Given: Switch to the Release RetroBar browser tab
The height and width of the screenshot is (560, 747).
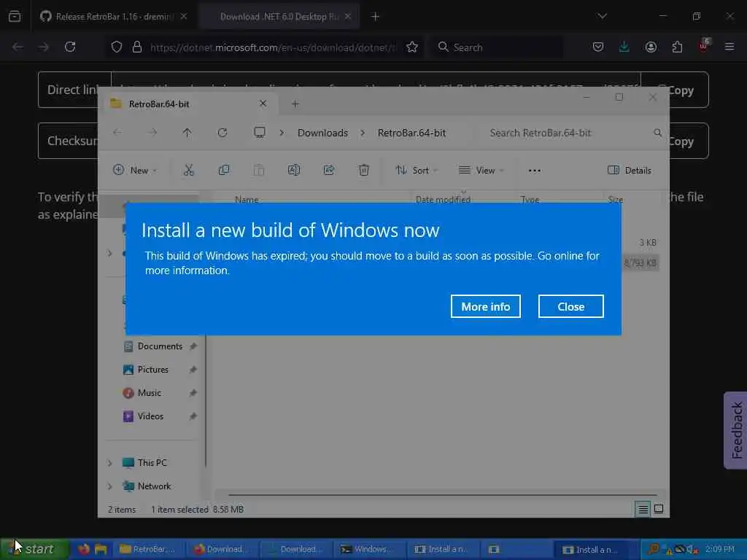Looking at the screenshot, I should (115, 17).
